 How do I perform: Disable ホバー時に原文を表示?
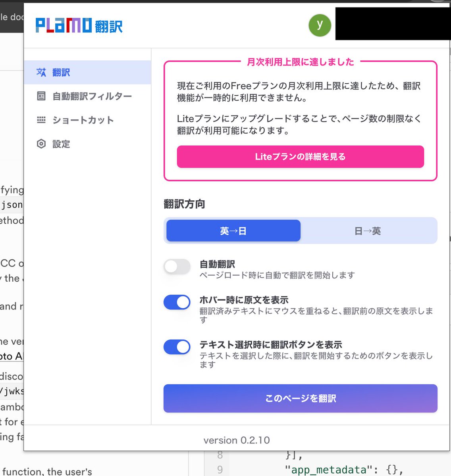(177, 302)
